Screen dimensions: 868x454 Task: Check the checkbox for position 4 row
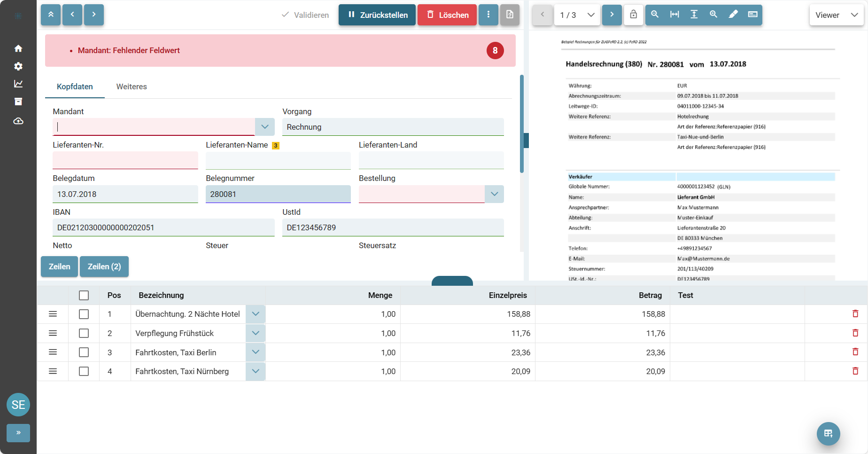[x=84, y=371]
